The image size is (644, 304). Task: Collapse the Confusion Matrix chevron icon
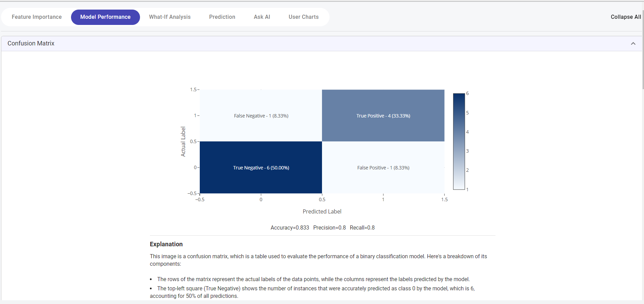click(x=633, y=43)
